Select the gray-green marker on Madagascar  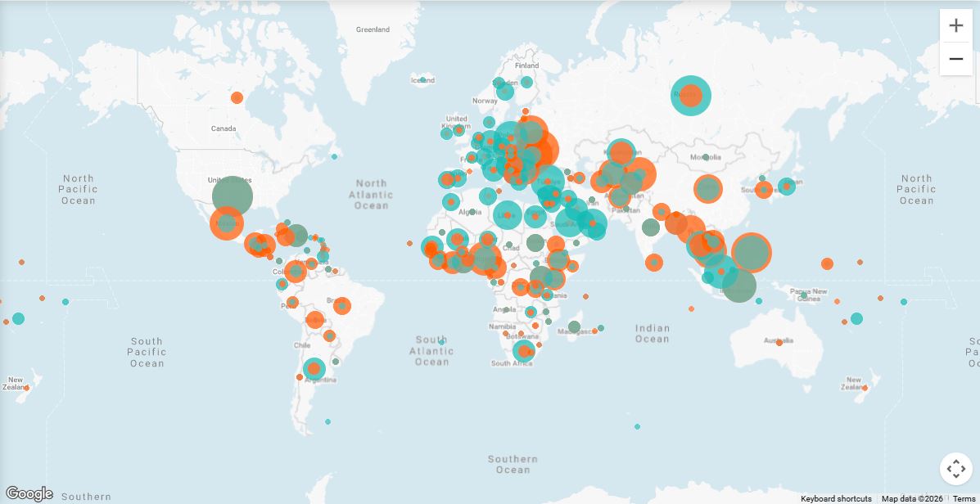pyautogui.click(x=575, y=327)
